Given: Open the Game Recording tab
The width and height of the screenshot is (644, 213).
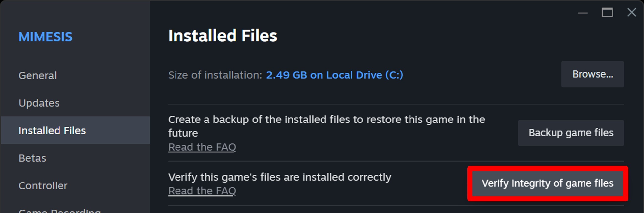Looking at the screenshot, I should [x=59, y=211].
